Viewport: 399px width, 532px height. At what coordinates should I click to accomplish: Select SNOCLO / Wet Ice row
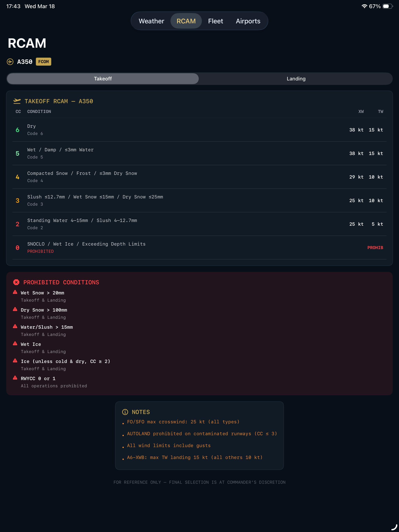pyautogui.click(x=199, y=248)
